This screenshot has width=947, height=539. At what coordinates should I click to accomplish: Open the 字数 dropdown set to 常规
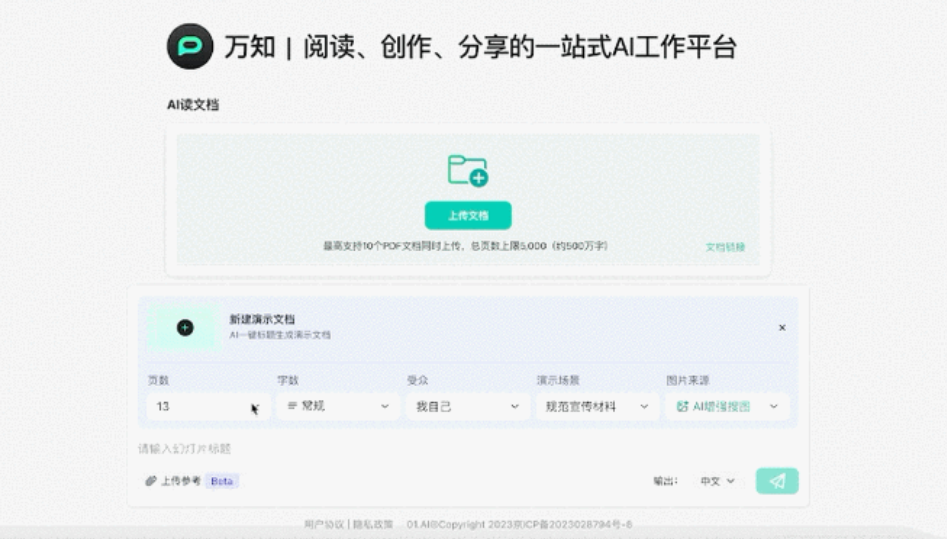point(338,406)
